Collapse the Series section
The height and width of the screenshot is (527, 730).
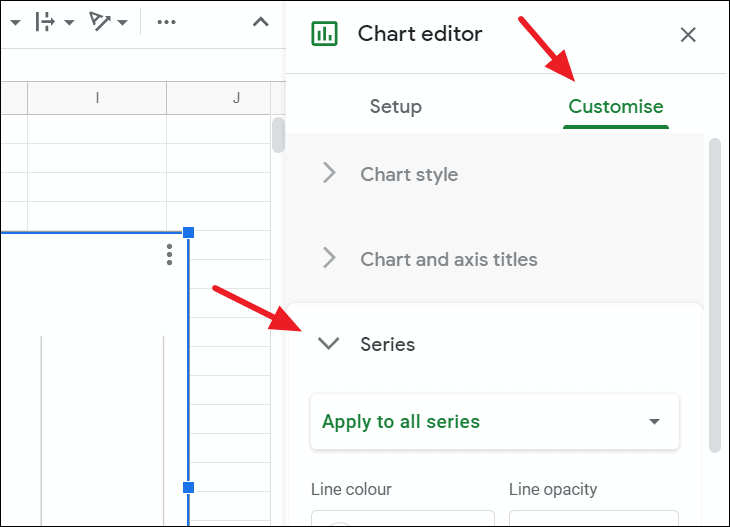click(494, 345)
